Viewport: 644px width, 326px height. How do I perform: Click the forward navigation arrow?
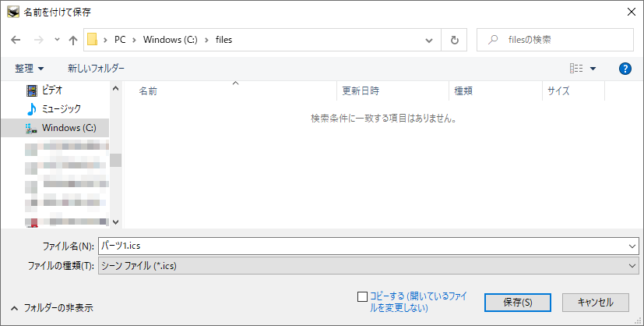click(39, 40)
